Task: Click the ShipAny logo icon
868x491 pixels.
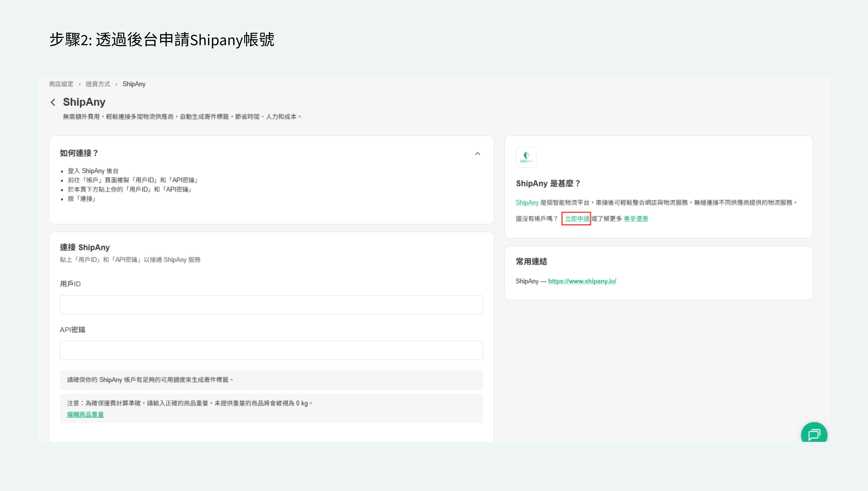Action: coord(526,157)
